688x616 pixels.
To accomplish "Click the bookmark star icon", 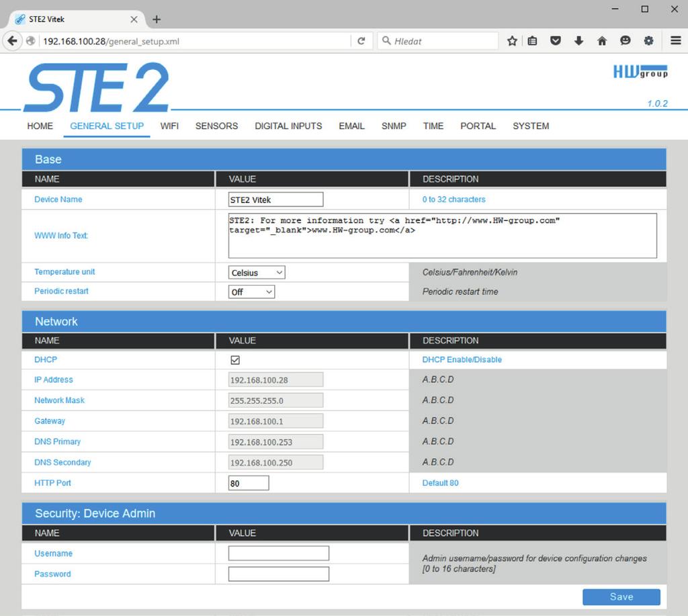I will 511,41.
